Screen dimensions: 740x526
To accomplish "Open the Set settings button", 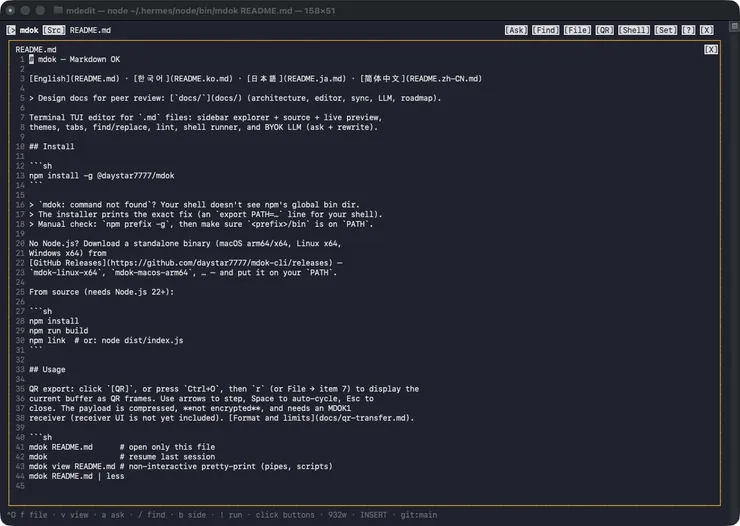I will click(x=665, y=30).
